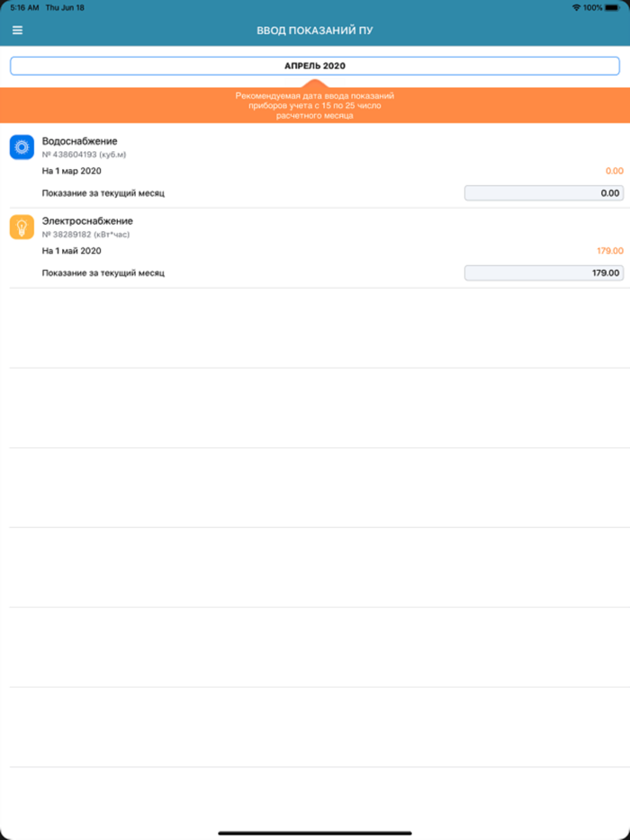Click the electricity reading input field showing 179.00
This screenshot has height=840, width=630.
point(544,273)
